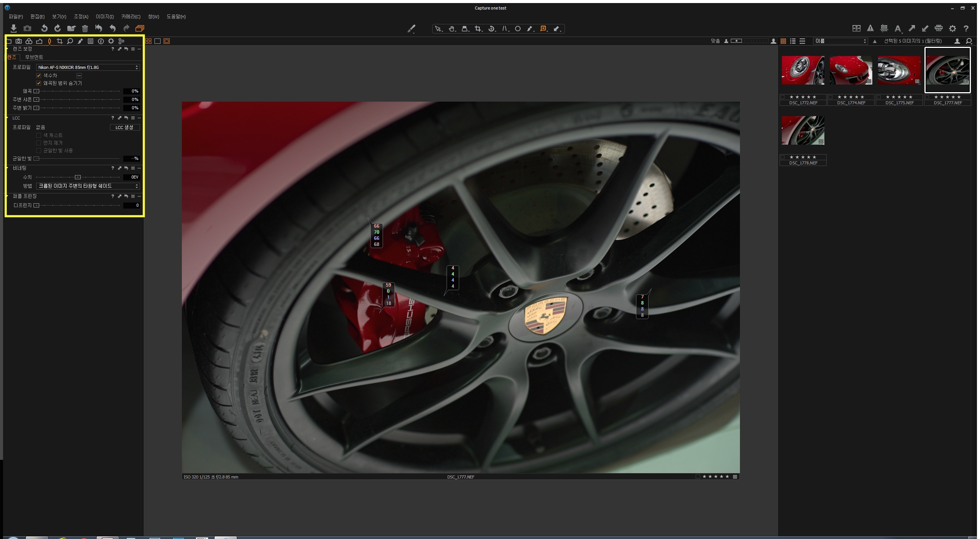Show the grid overlay icon
Screen dimensions: 980x539
pos(884,28)
